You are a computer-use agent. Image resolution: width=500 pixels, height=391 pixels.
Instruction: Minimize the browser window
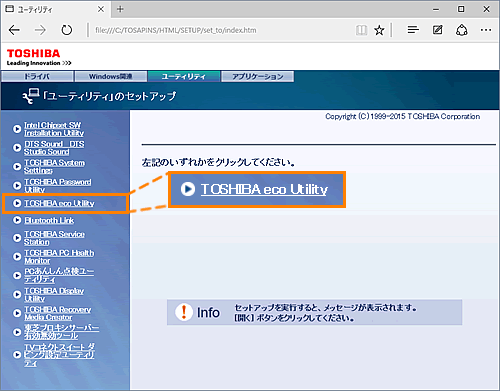436,9
